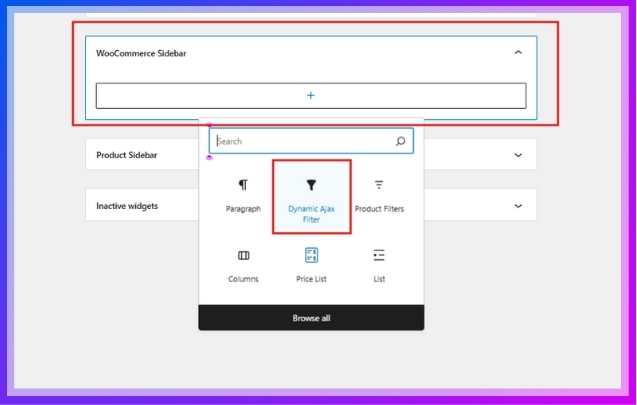Choose the Dynamic Ajax Filter block

[x=311, y=197]
